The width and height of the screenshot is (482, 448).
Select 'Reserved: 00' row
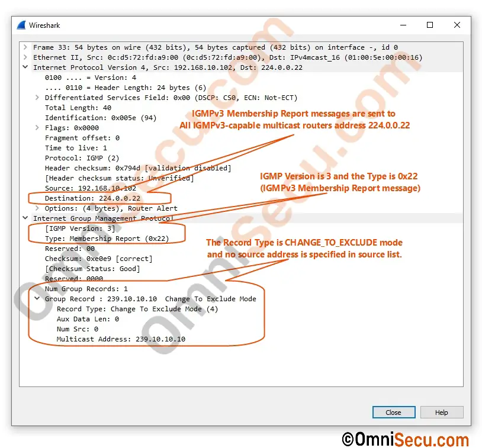(x=70, y=249)
